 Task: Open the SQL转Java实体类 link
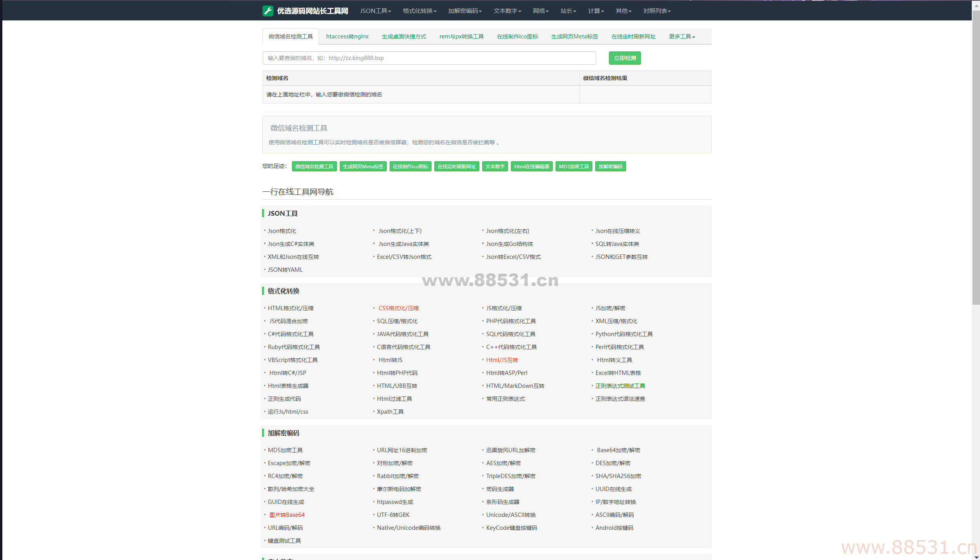tap(617, 244)
